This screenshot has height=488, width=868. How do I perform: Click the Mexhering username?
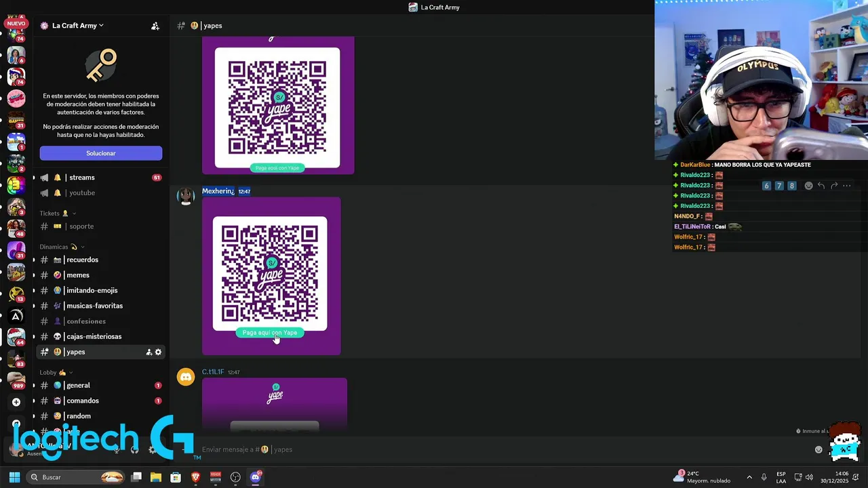pyautogui.click(x=218, y=191)
